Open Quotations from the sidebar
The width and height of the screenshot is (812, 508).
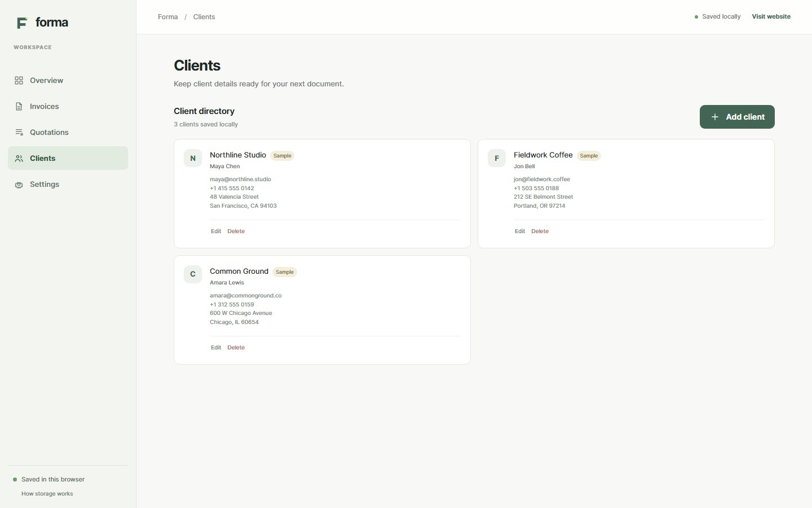coord(68,133)
